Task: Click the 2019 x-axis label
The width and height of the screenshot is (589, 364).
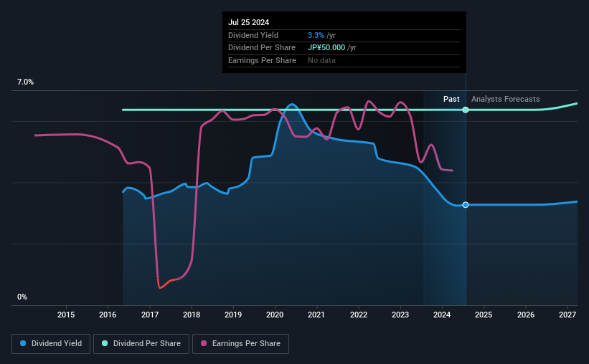Action: [x=233, y=315]
